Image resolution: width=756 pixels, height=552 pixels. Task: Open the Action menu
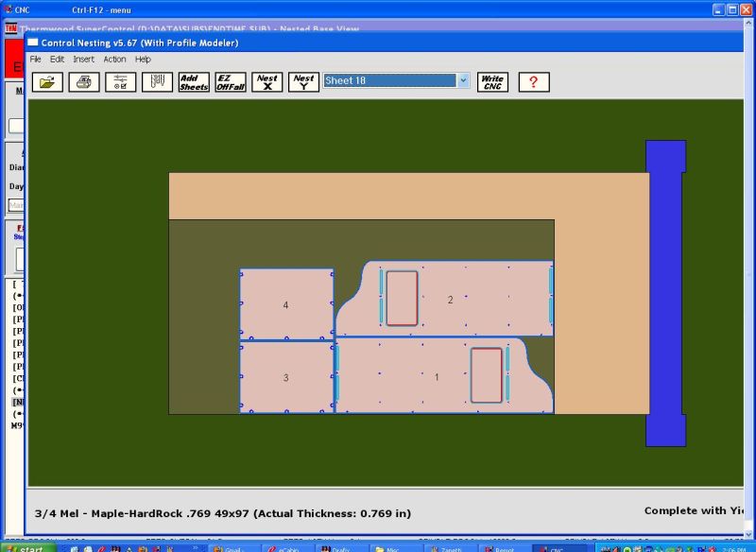[x=114, y=59]
